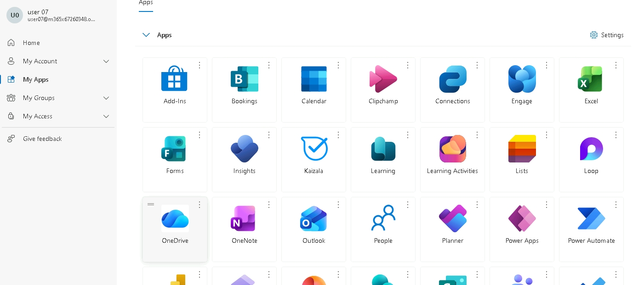
Task: Open more options for Excel tile
Action: click(x=616, y=65)
